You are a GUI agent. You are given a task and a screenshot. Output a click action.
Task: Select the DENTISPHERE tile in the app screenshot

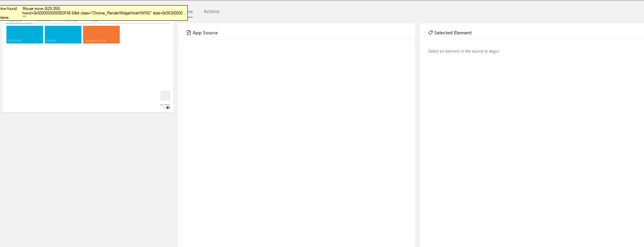click(x=25, y=34)
